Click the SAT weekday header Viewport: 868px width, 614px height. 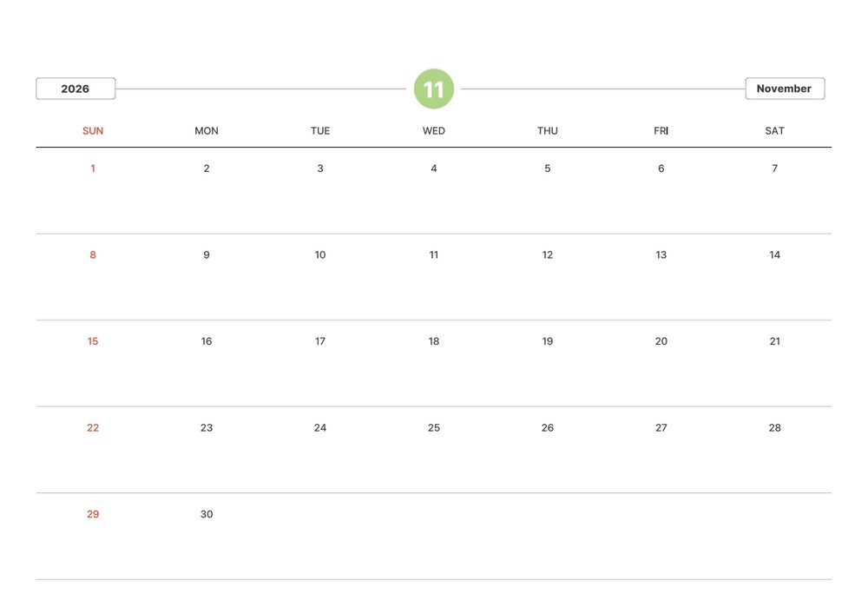774,131
